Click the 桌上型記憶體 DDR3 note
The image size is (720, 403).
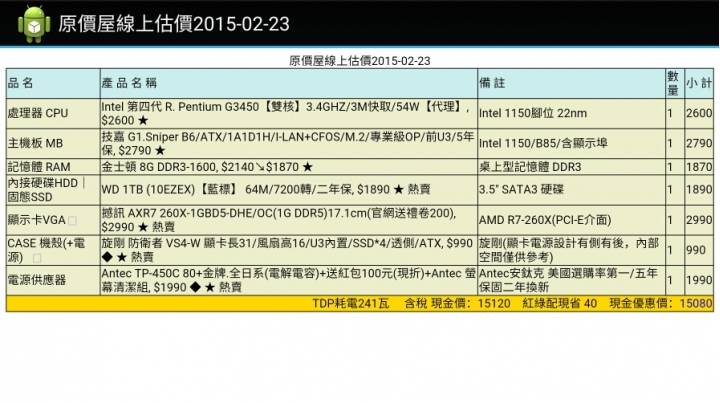[571, 167]
